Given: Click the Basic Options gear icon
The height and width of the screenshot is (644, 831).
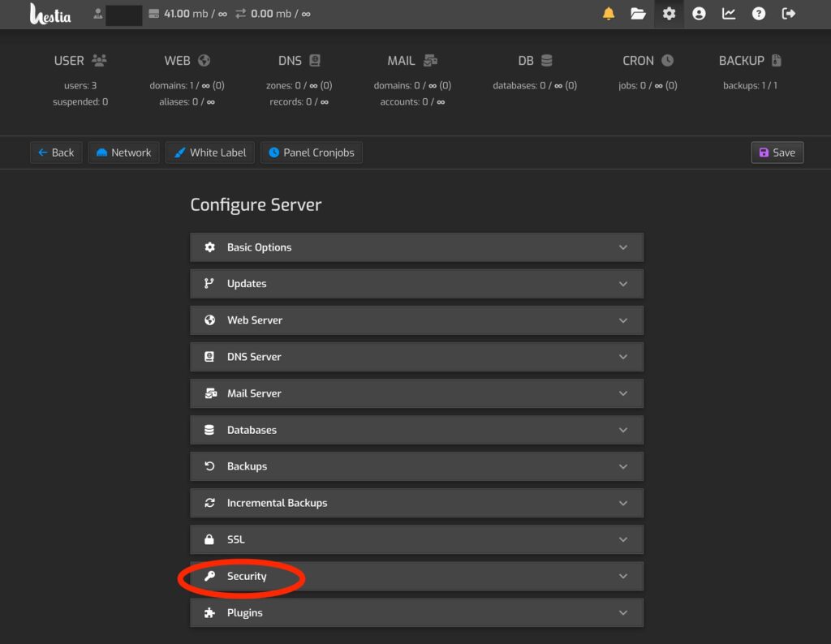Looking at the screenshot, I should click(210, 247).
